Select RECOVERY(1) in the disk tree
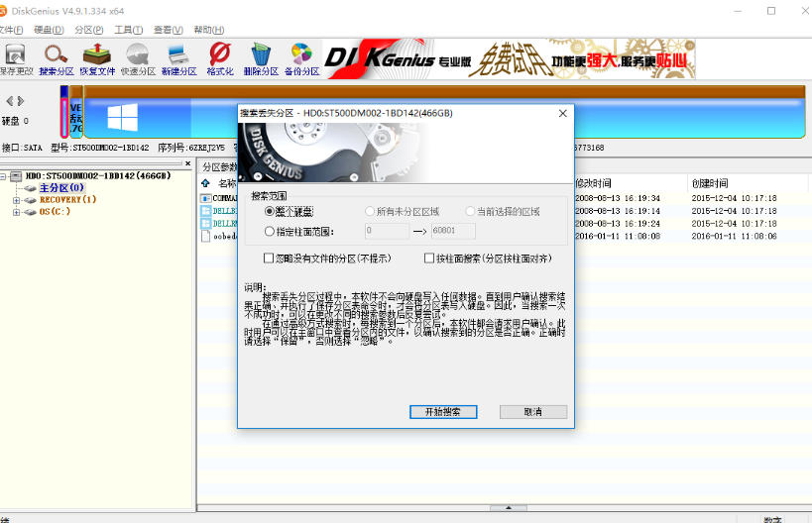Viewport: 812px width, 523px height. (x=67, y=200)
